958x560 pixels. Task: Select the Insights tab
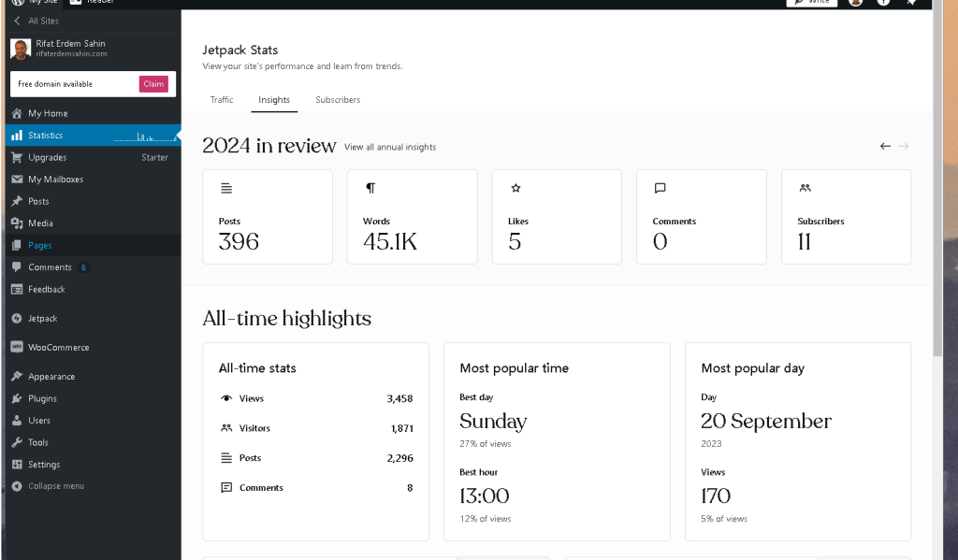(274, 100)
